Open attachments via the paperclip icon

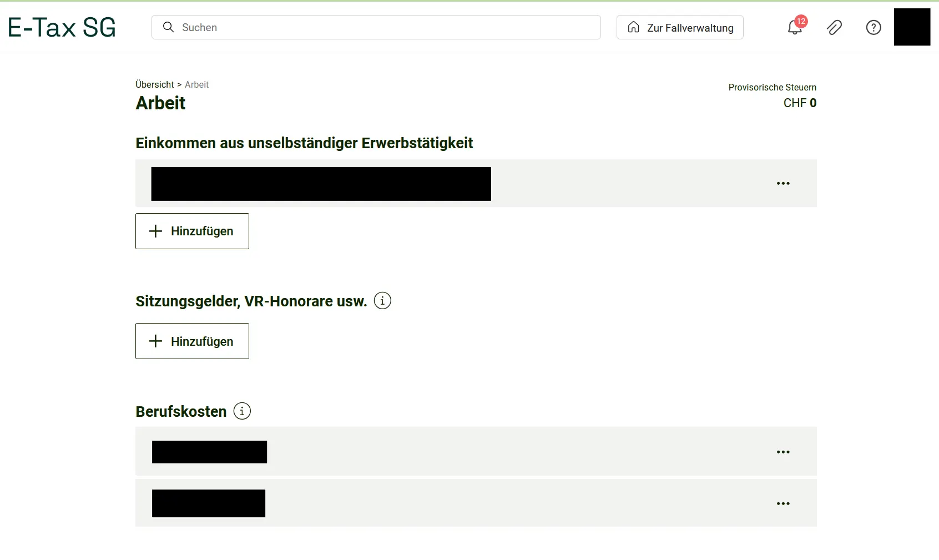(834, 27)
